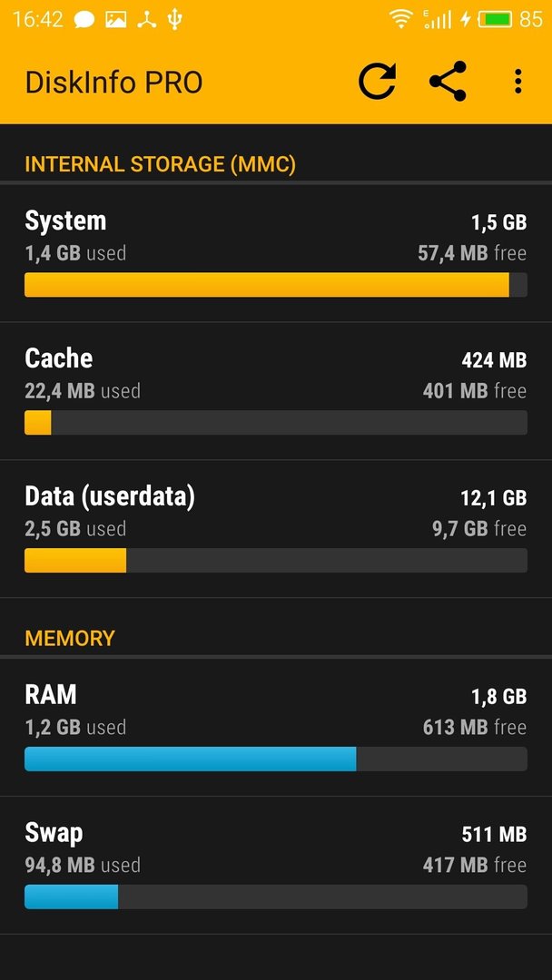The image size is (552, 980).
Task: Open the Cache partition entry
Action: [x=276, y=392]
